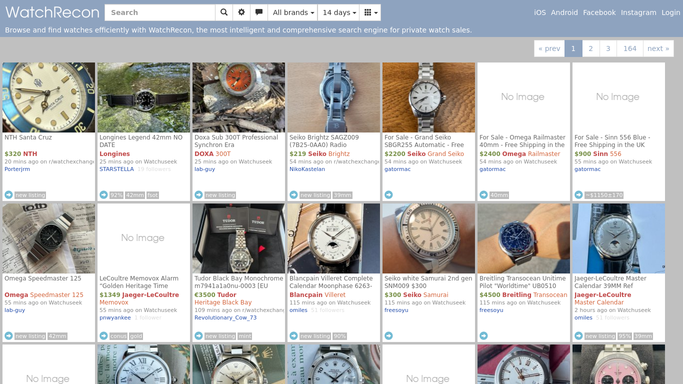The width and height of the screenshot is (683, 384).
Task: Select page 3 in pagination
Action: click(608, 48)
